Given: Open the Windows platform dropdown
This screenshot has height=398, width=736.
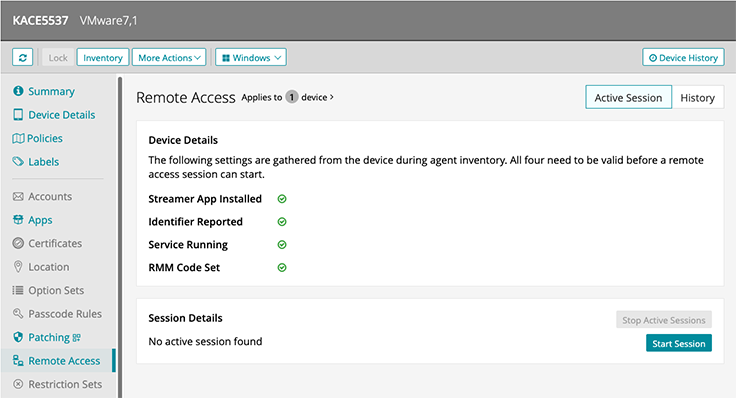Looking at the screenshot, I should [251, 58].
